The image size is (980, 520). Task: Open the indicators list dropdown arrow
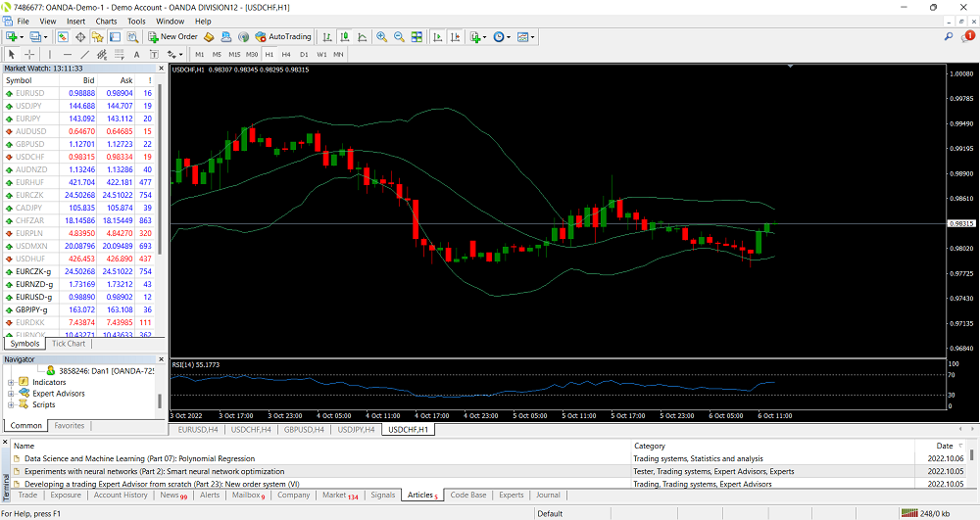485,37
